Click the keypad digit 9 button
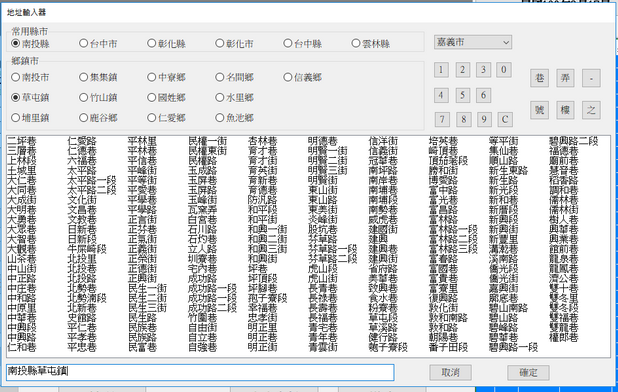 (x=484, y=119)
